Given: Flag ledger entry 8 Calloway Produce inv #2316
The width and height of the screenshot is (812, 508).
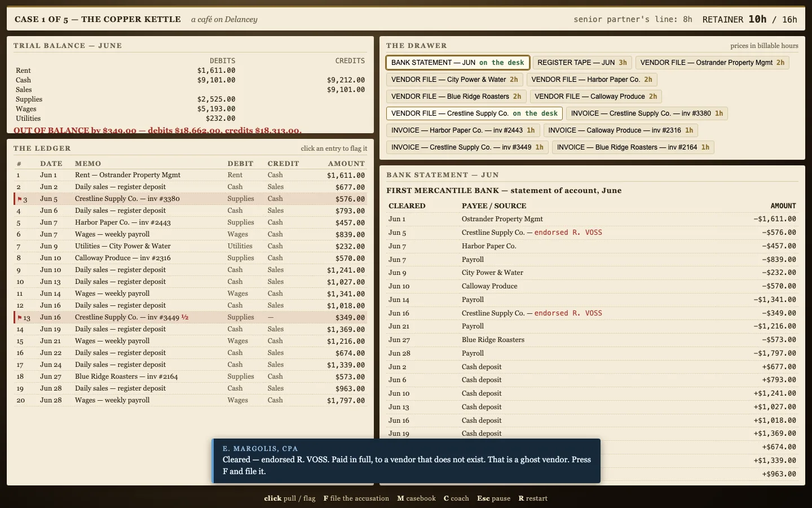Looking at the screenshot, I should tap(190, 258).
